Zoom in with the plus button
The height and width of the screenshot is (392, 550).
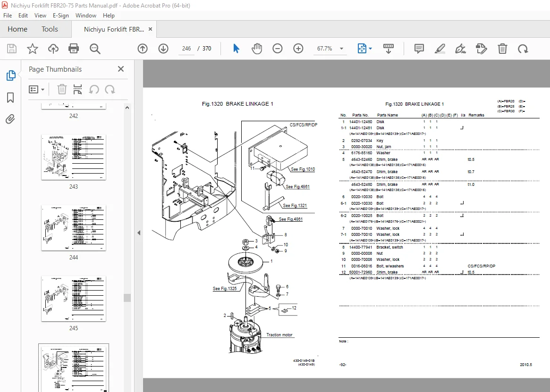coord(298,49)
